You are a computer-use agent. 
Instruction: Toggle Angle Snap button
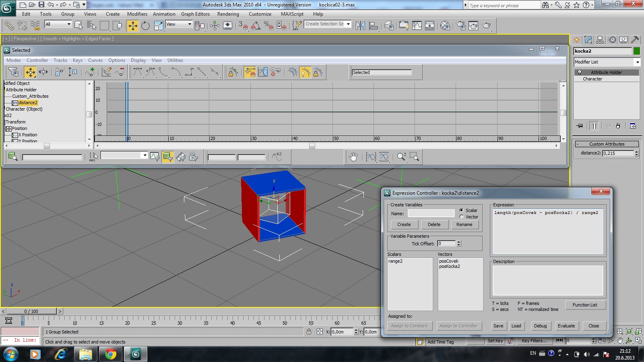[256, 26]
